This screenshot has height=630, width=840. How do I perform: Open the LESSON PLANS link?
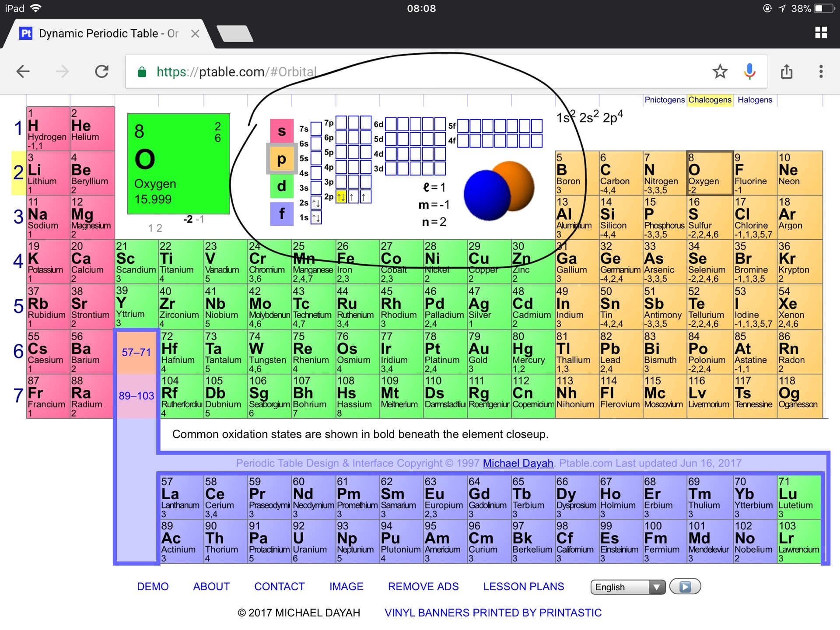[x=523, y=586]
